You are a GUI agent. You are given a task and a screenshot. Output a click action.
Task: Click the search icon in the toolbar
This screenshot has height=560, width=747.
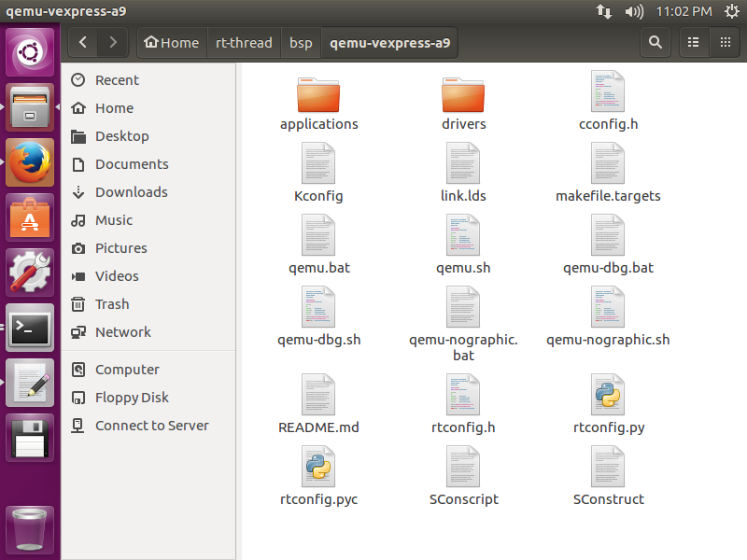tap(655, 42)
